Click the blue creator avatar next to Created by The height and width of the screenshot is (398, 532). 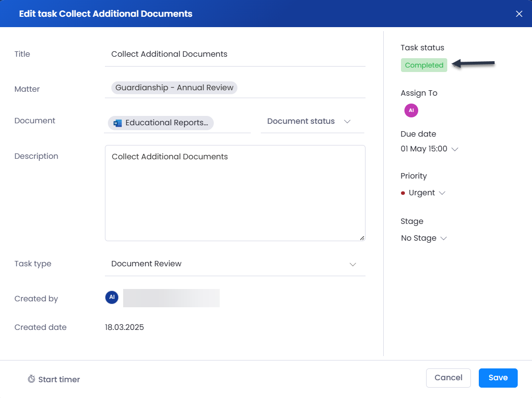point(112,297)
